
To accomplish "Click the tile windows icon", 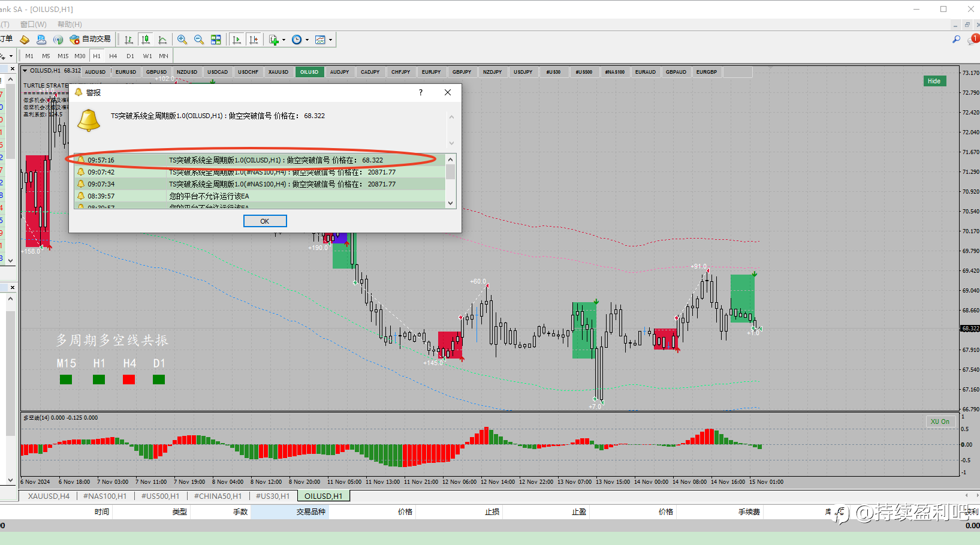I will click(216, 40).
